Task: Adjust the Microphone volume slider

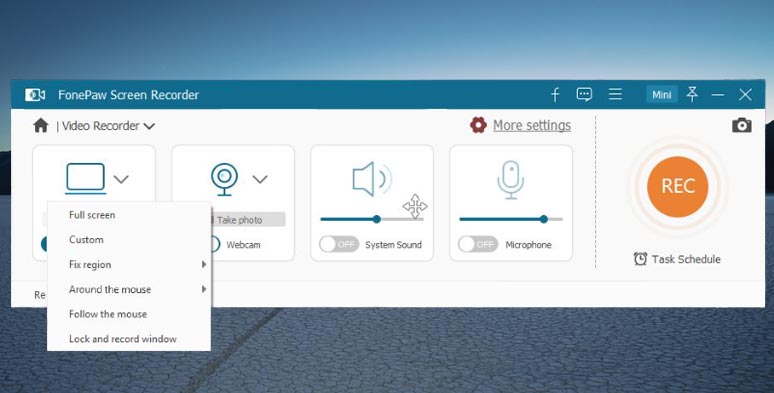Action: pyautogui.click(x=510, y=219)
